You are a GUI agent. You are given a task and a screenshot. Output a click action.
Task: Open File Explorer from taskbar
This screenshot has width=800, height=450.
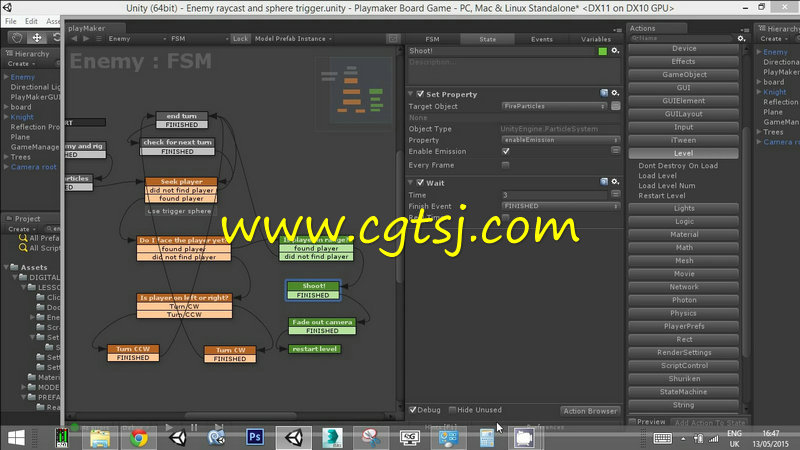pos(100,438)
